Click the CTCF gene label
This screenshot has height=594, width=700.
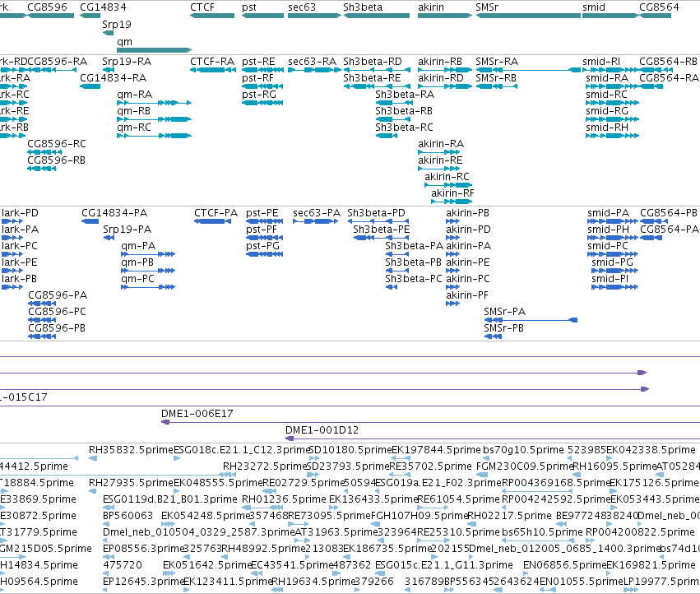(x=202, y=7)
